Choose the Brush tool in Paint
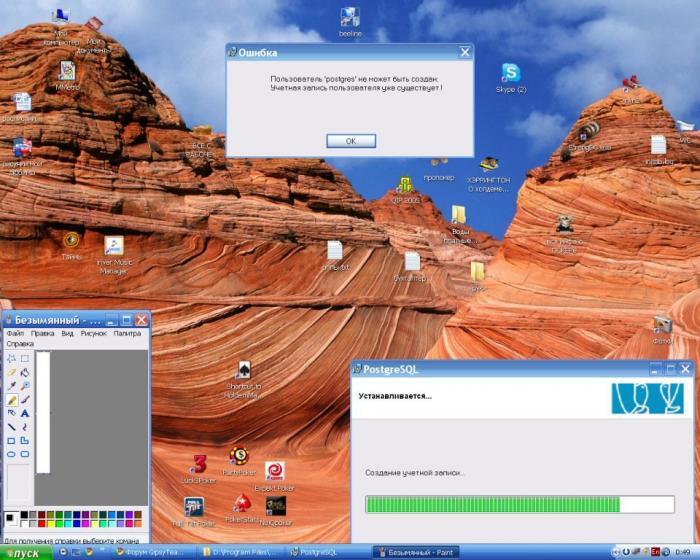 tap(25, 400)
